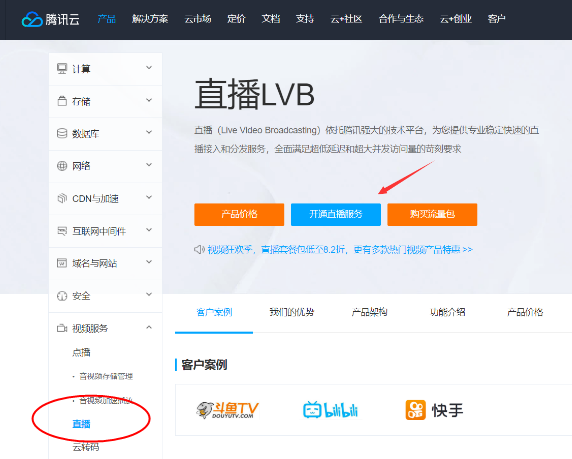Open the 客户 top menu

pos(496,19)
